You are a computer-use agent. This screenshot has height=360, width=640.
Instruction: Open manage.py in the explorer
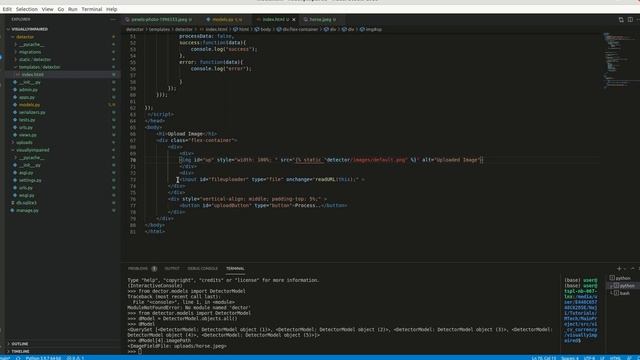click(27, 210)
